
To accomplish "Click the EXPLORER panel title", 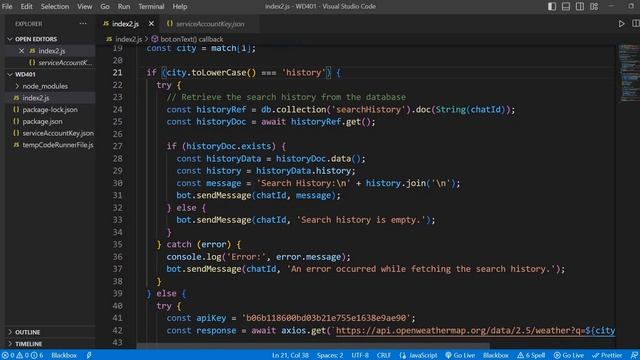I will point(29,24).
